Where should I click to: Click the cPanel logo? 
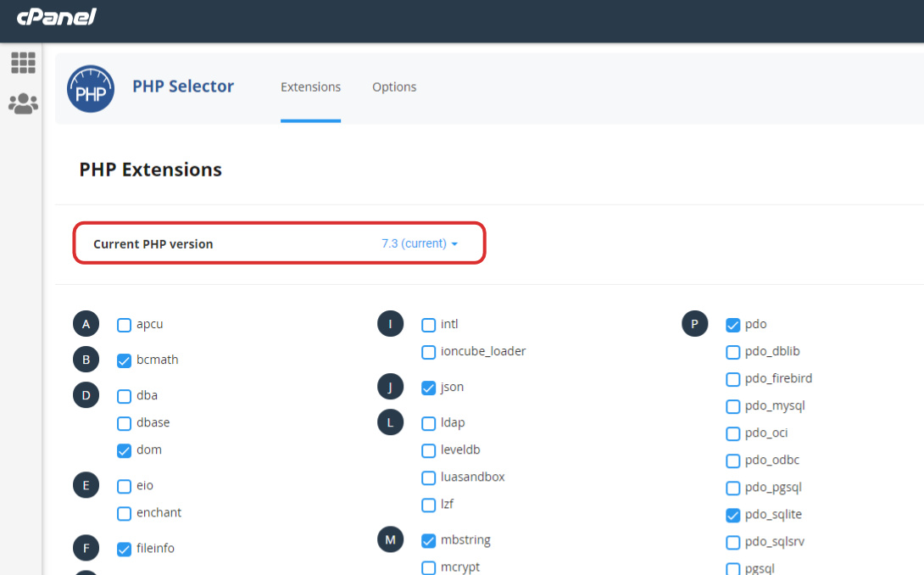tap(57, 17)
